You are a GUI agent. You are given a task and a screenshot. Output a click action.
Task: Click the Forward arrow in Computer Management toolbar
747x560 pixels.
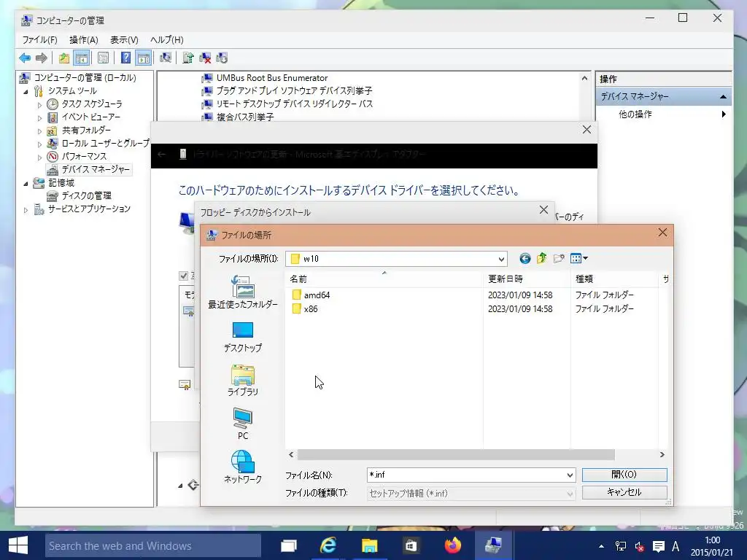coord(42,58)
